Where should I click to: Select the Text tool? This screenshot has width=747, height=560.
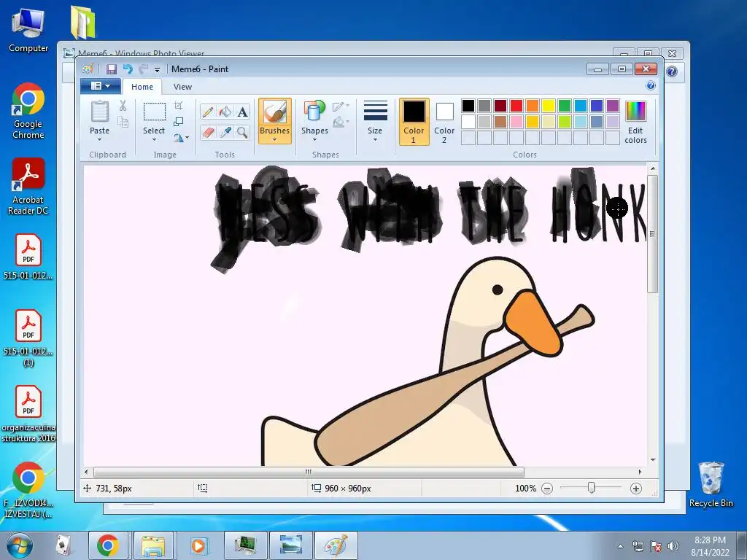[x=242, y=112]
